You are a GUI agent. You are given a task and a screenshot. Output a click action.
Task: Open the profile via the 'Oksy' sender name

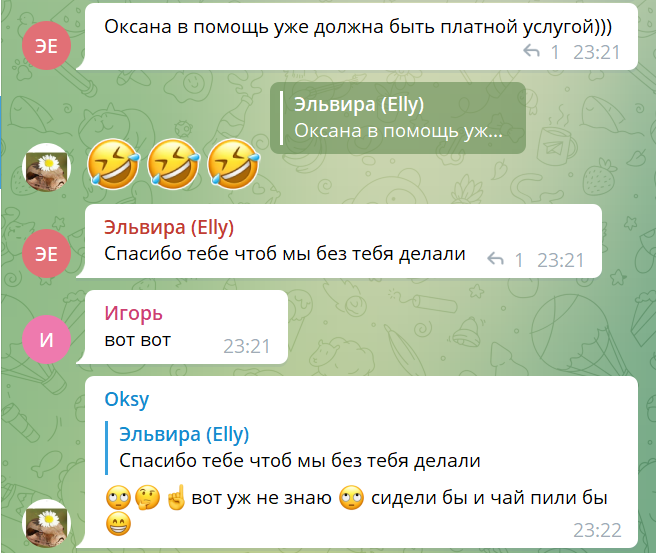point(127,399)
